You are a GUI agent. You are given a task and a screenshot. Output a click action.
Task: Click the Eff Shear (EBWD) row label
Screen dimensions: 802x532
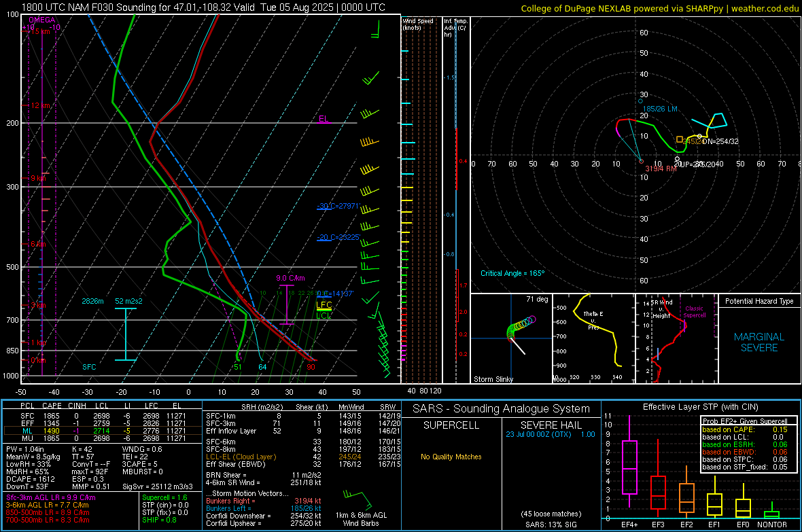(x=236, y=464)
